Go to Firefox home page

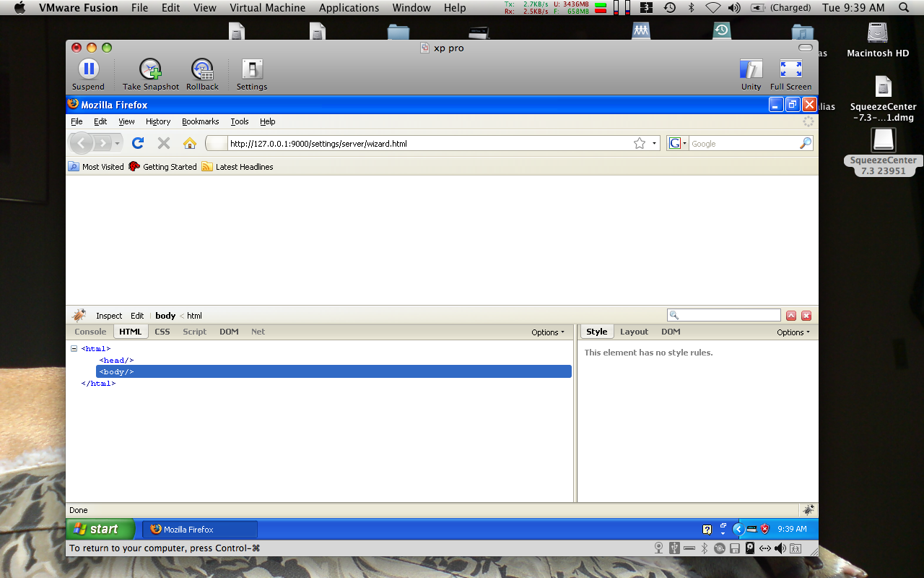coord(190,143)
